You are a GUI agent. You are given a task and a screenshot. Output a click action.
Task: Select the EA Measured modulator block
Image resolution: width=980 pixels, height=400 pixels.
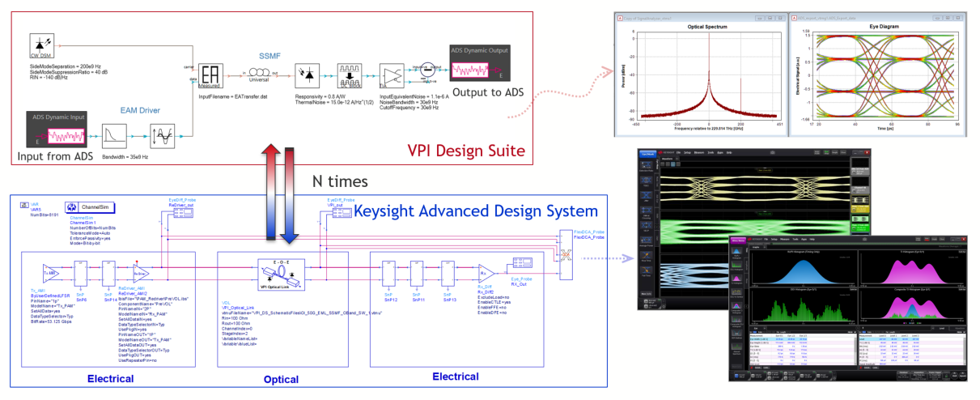[x=211, y=74]
